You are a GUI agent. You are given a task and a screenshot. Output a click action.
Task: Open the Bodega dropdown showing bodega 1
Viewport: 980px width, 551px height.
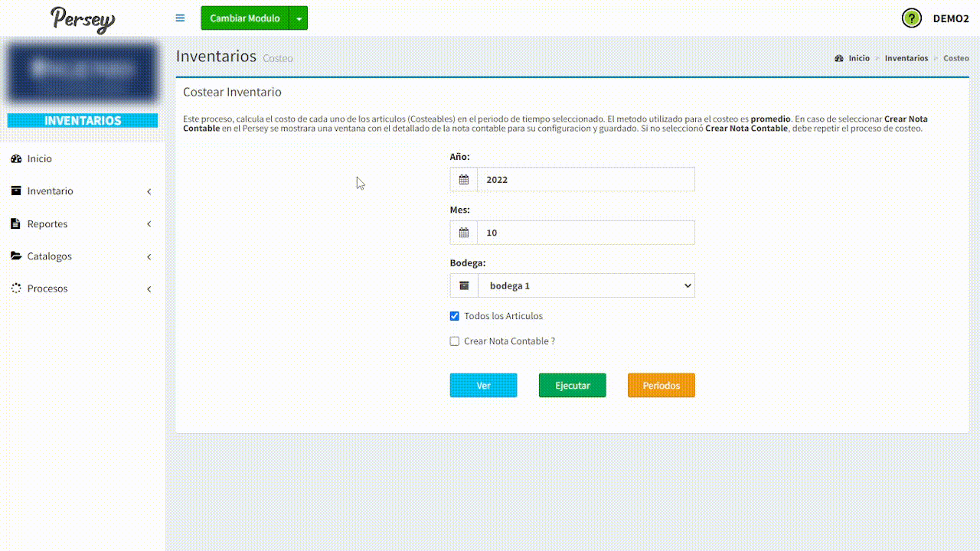586,285
